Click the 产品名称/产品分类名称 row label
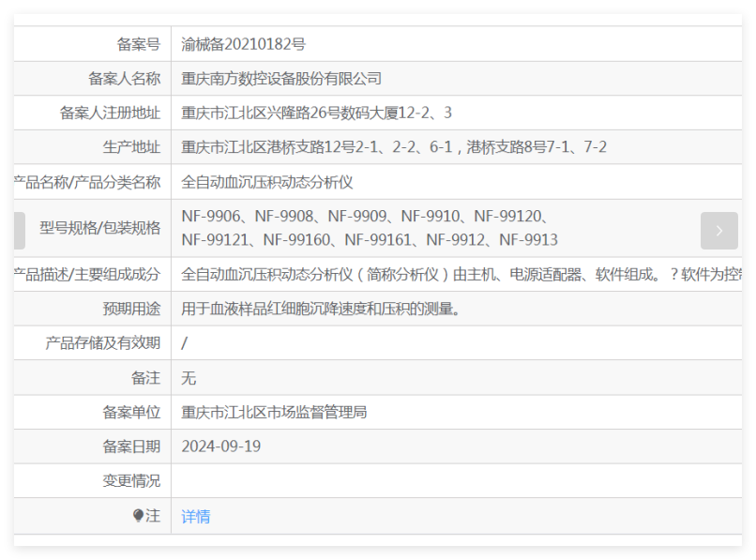Screen dimensions: 756x560 click(x=87, y=182)
